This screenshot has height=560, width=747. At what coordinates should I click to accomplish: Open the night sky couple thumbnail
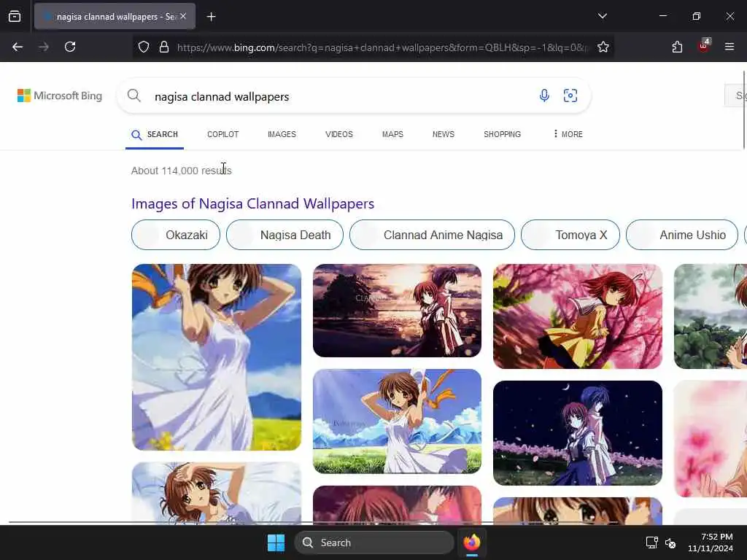(578, 433)
